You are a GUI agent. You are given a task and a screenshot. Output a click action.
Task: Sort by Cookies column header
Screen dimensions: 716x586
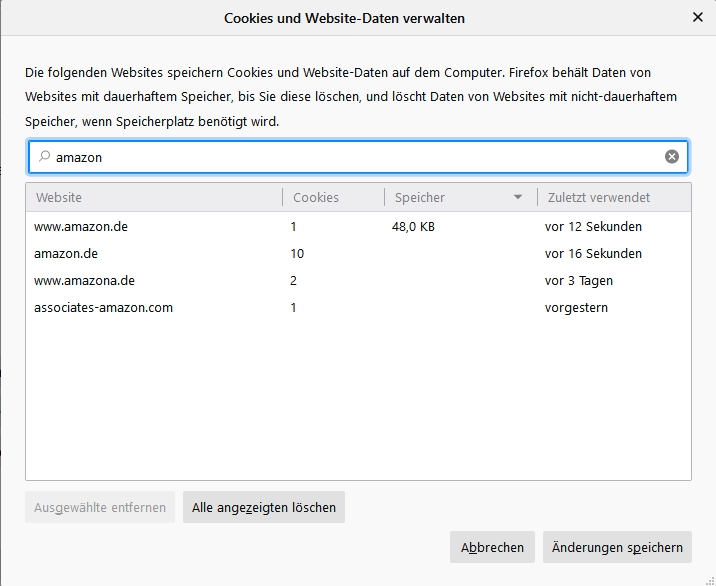(x=333, y=197)
